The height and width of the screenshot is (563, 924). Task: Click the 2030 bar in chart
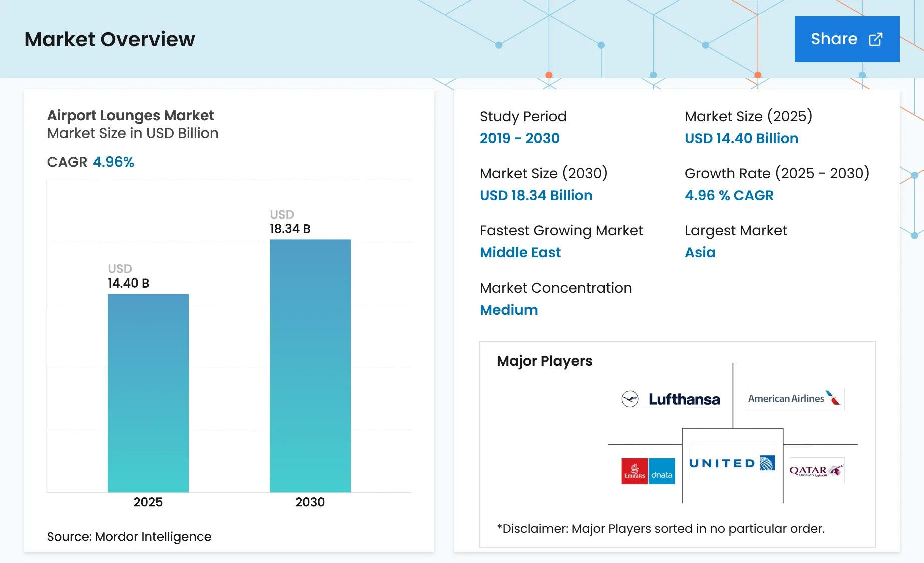point(310,366)
